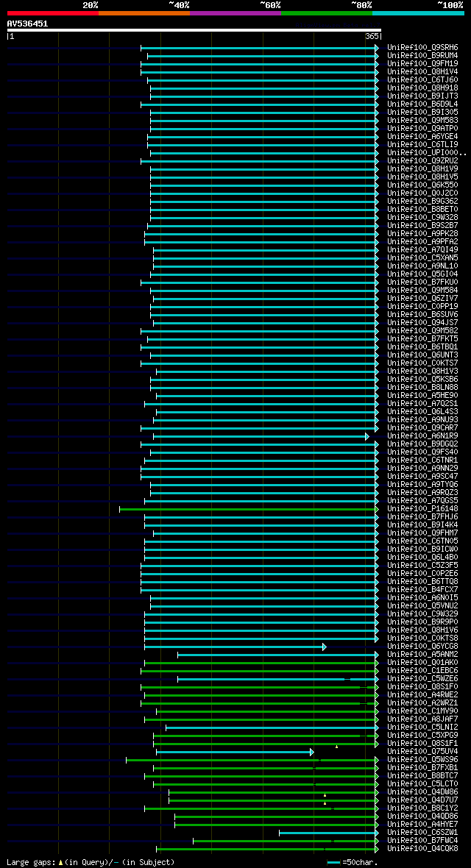Viewport: 471px width, 868px height.
Task: Select the UniRef100_Q9CAR7 label
Action: tap(422, 428)
